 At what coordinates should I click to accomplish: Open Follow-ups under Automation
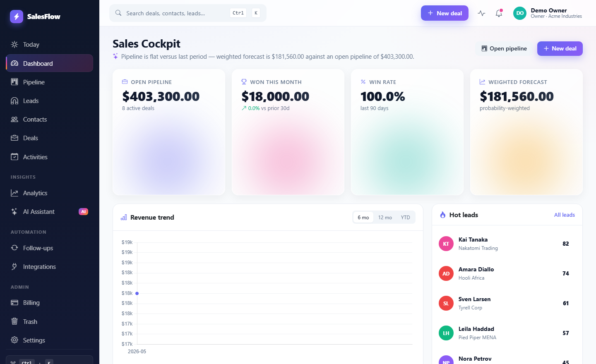(49, 248)
